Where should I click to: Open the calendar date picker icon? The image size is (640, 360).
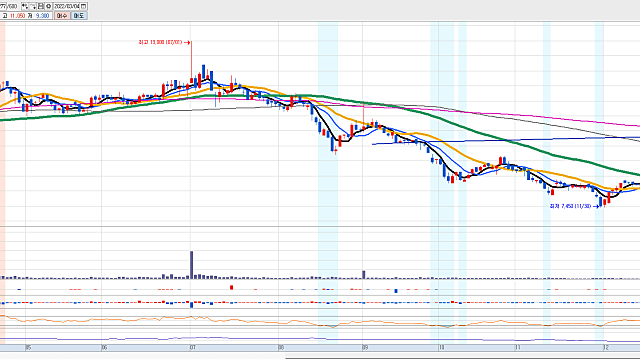84,6
